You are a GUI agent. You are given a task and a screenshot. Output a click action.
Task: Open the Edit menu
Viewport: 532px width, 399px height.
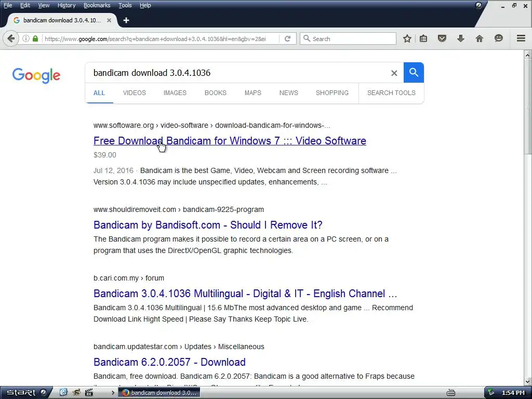click(x=25, y=5)
